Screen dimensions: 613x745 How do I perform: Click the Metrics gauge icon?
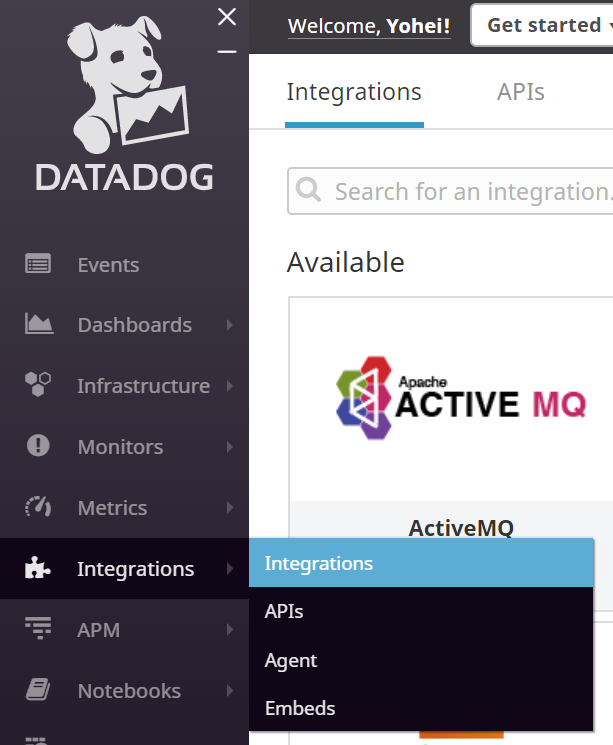click(38, 507)
